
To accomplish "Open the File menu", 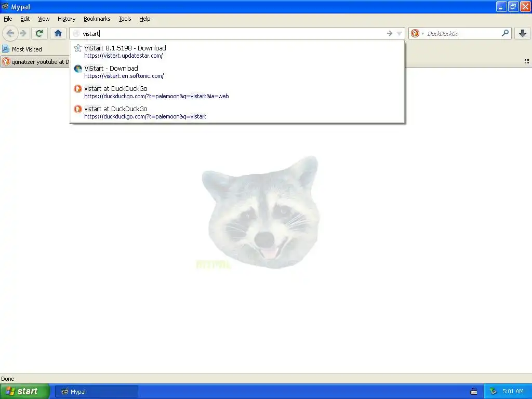I will pos(8,19).
